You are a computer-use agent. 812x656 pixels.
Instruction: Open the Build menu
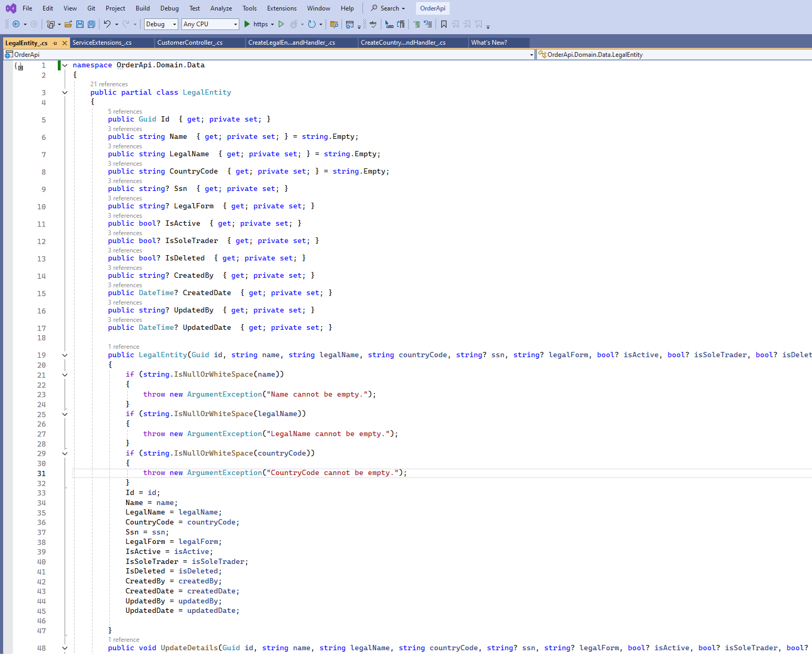pyautogui.click(x=143, y=8)
